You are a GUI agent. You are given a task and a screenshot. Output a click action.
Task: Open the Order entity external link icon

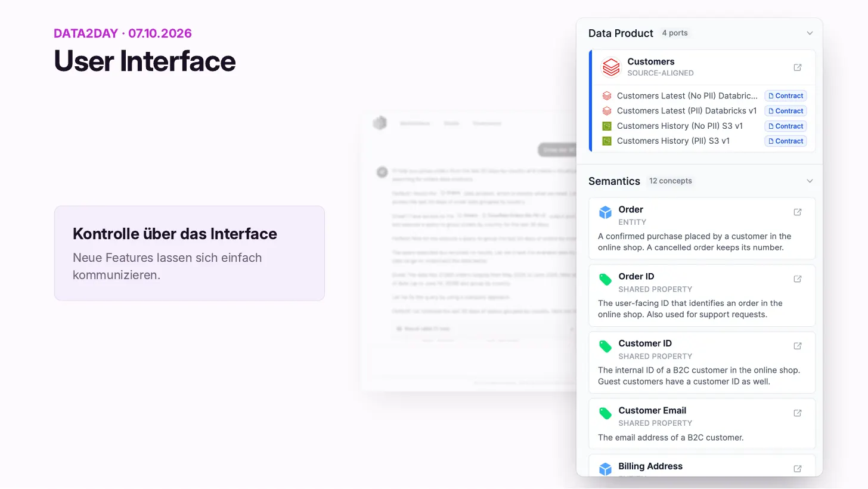pyautogui.click(x=798, y=212)
